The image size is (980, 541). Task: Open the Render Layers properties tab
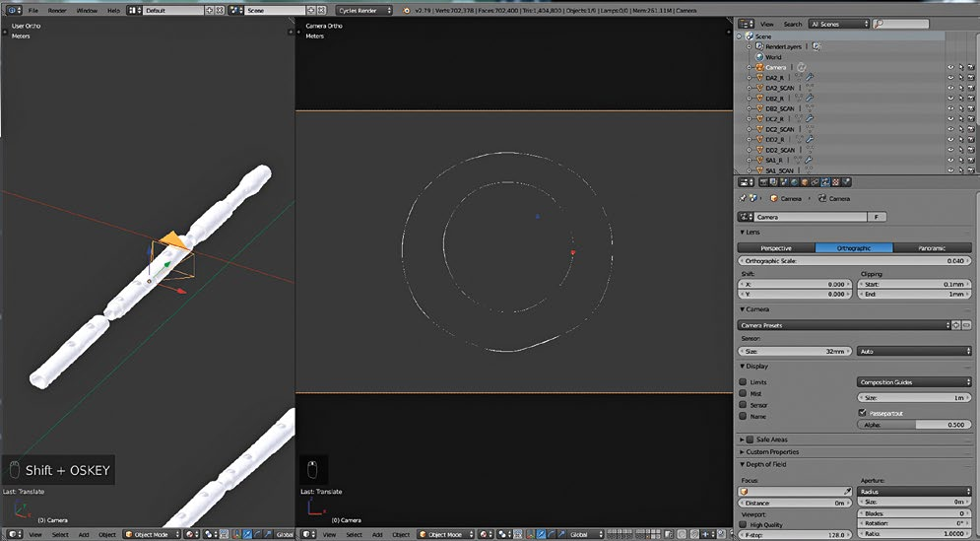pyautogui.click(x=774, y=182)
